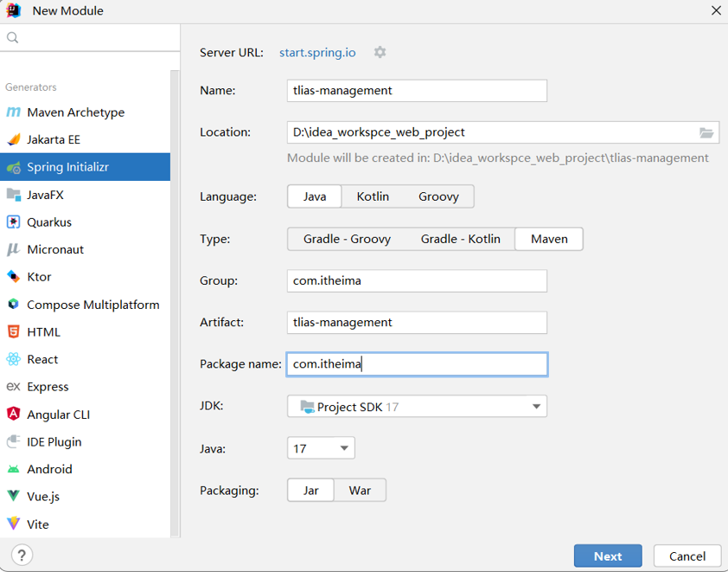Click the React generator icon
Image resolution: width=728 pixels, height=572 pixels.
pyautogui.click(x=13, y=359)
